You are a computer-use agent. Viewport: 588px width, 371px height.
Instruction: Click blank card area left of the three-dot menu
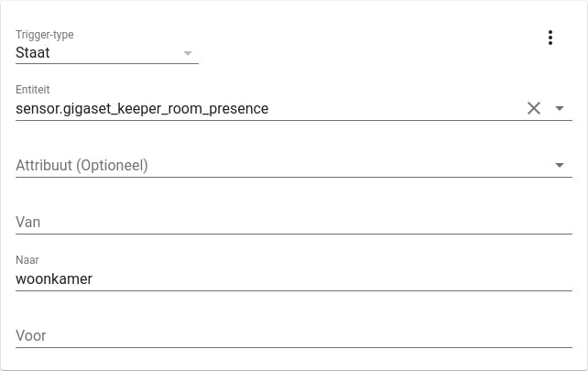click(366, 38)
